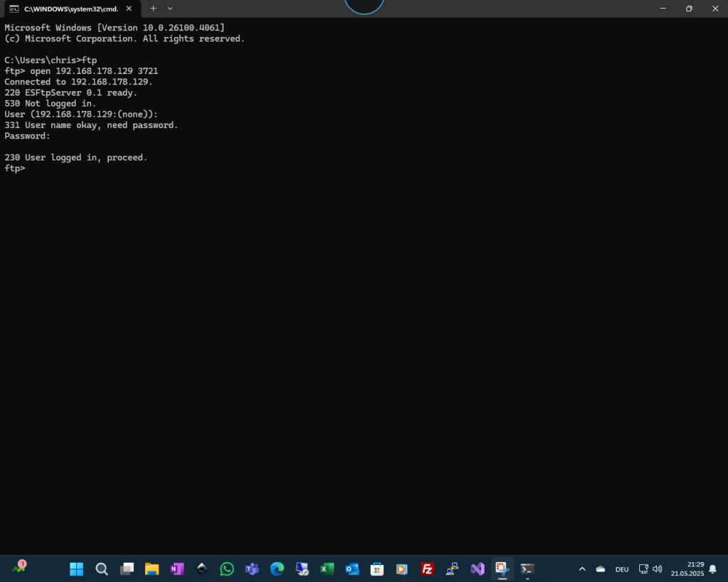Screen dimensions: 728x582
Task: Click the 'C:\Users\chris>ftp' line
Action: click(50, 60)
